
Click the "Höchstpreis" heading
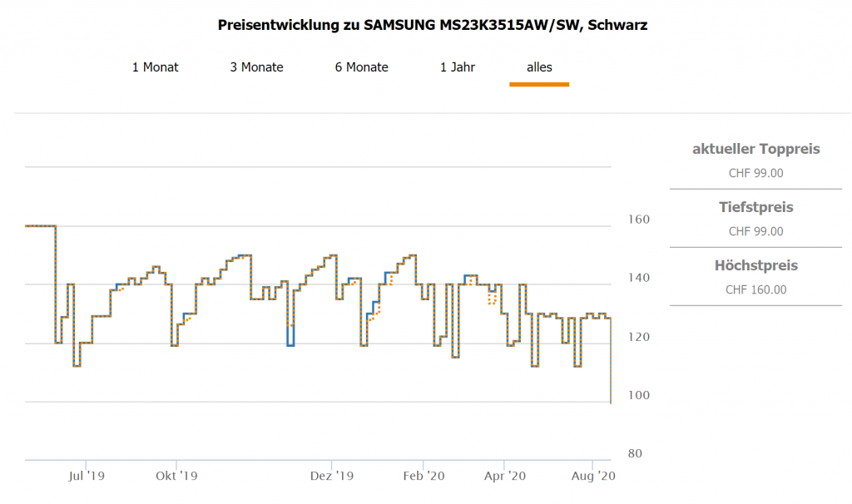755,265
